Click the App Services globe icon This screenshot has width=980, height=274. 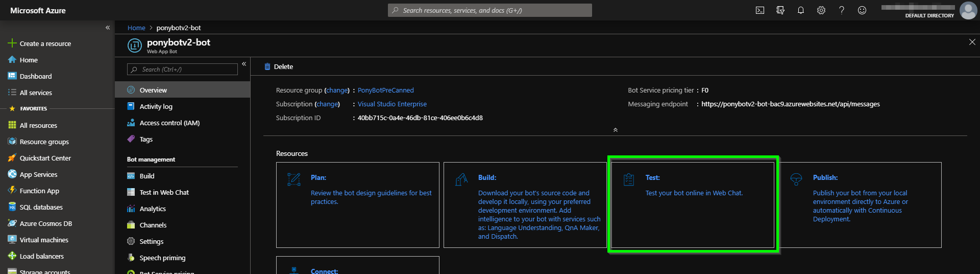tap(12, 174)
